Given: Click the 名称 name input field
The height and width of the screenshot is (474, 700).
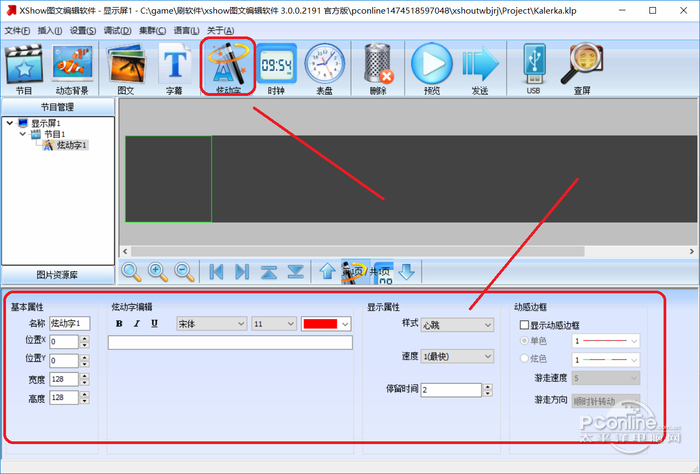Looking at the screenshot, I should tap(70, 323).
